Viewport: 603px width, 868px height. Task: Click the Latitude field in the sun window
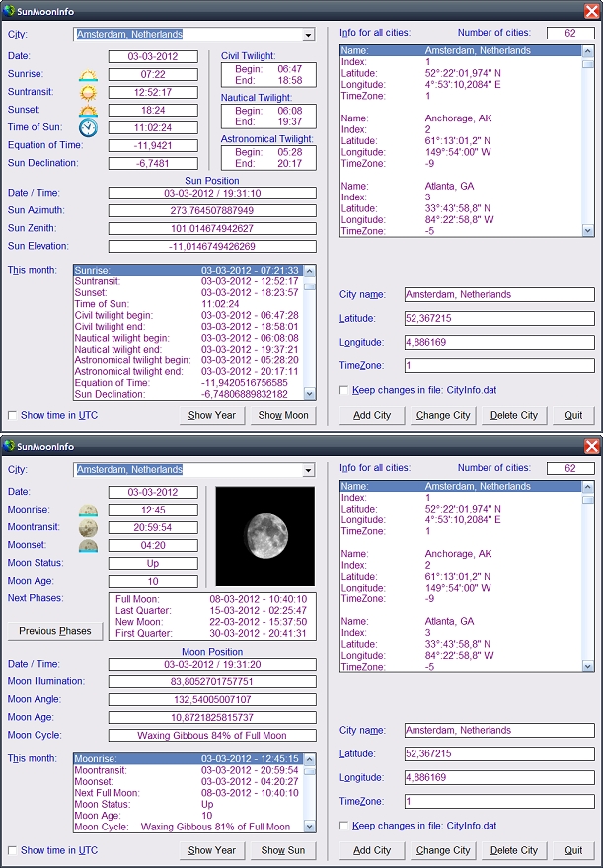498,318
